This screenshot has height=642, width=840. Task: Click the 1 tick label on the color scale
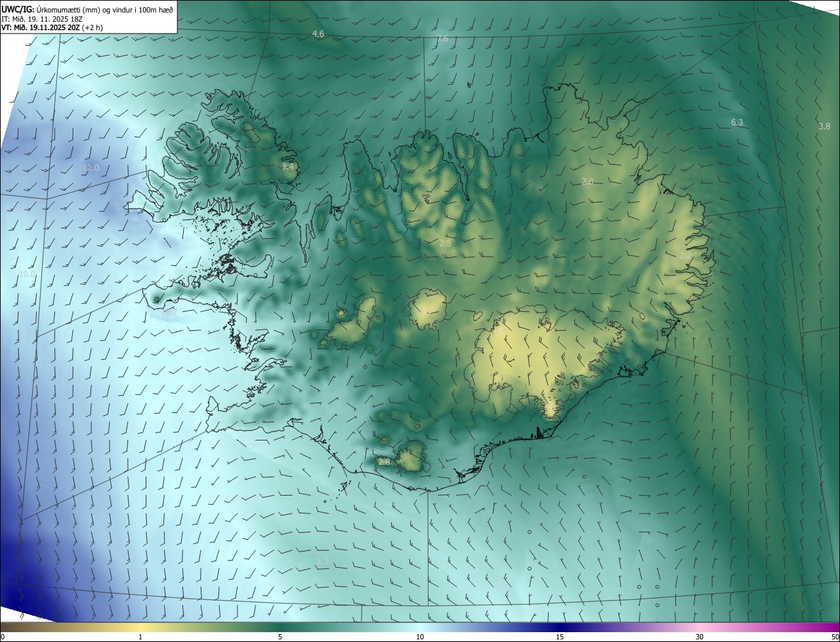coord(140,637)
